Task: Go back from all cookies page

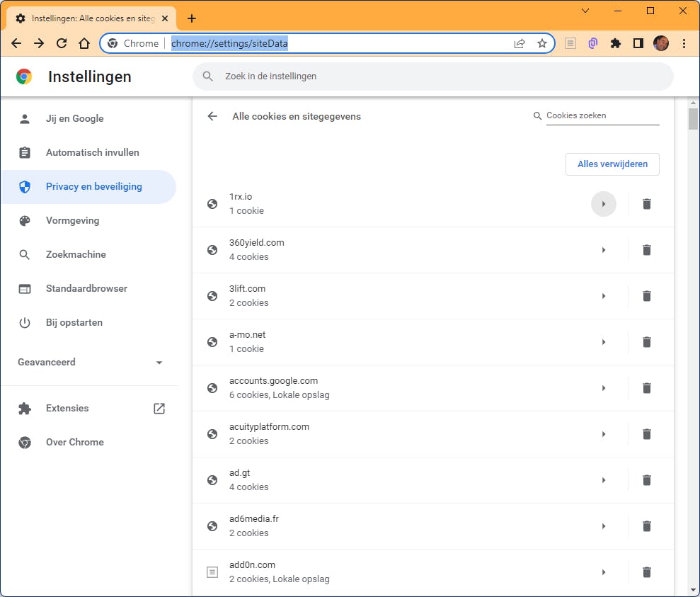Action: pos(212,116)
